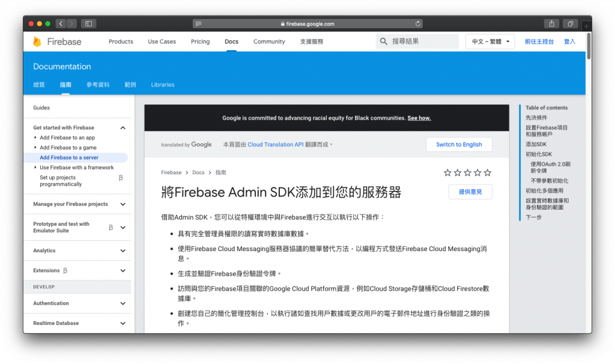Image resolution: width=615 pixels, height=364 pixels.
Task: Click 提供意見 feedback button
Action: tap(470, 192)
